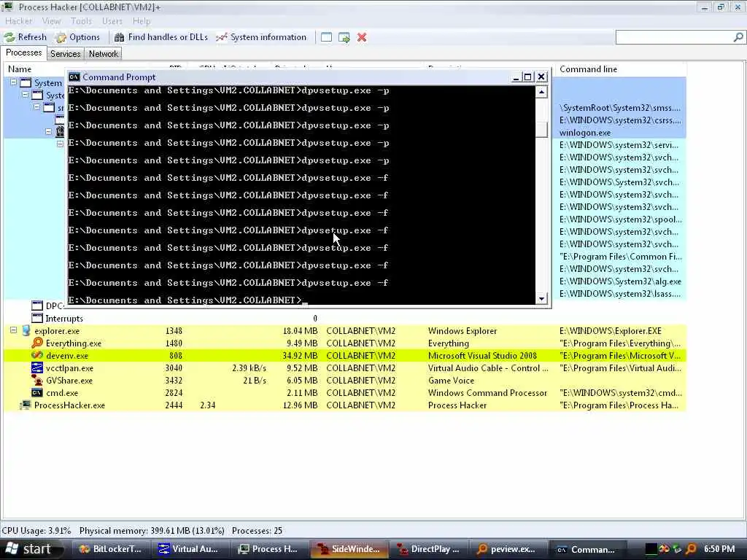The image size is (747, 560).
Task: Click the red X kill window icon
Action: (362, 37)
